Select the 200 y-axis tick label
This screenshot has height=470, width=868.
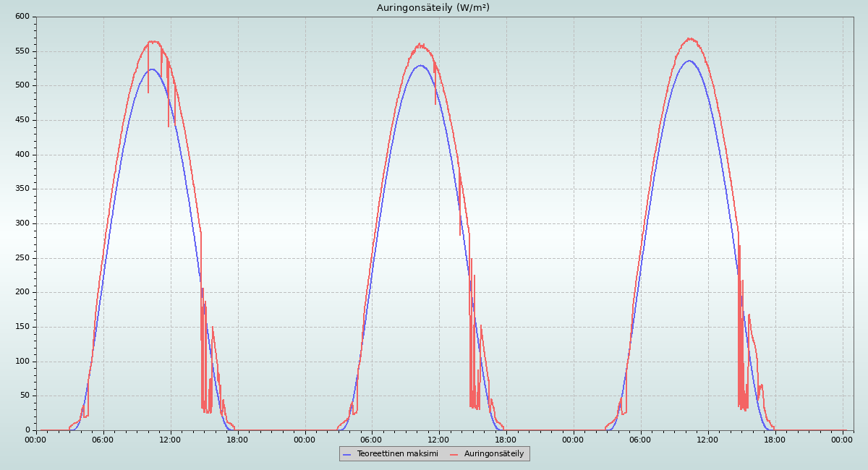(x=22, y=292)
